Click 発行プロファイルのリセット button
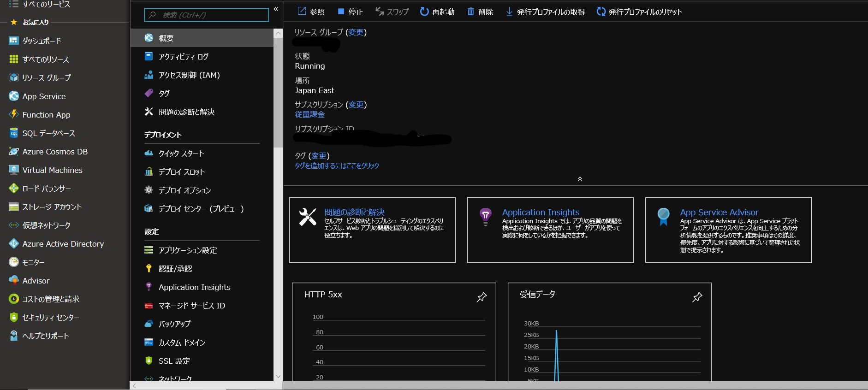Image resolution: width=868 pixels, height=390 pixels. coord(639,12)
